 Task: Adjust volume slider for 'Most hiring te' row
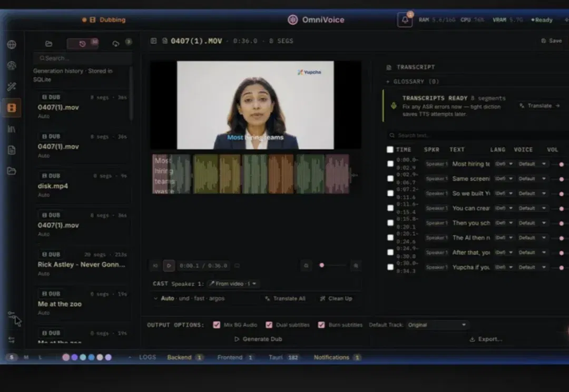point(561,164)
